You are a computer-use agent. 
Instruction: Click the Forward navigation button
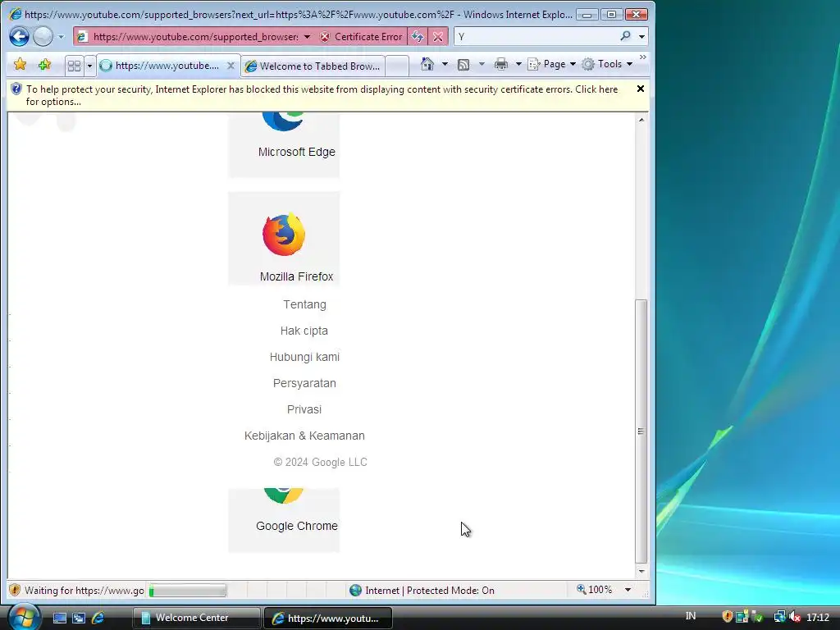43,36
